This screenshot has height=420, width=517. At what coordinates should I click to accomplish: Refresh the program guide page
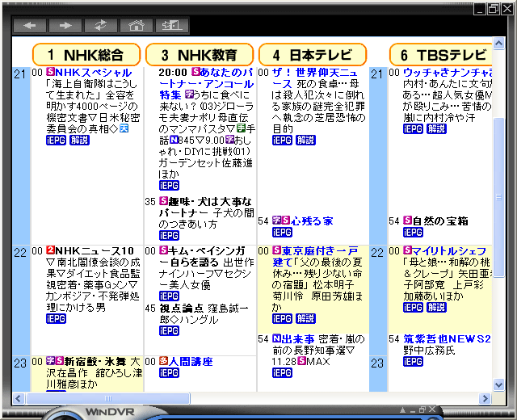pos(101,25)
